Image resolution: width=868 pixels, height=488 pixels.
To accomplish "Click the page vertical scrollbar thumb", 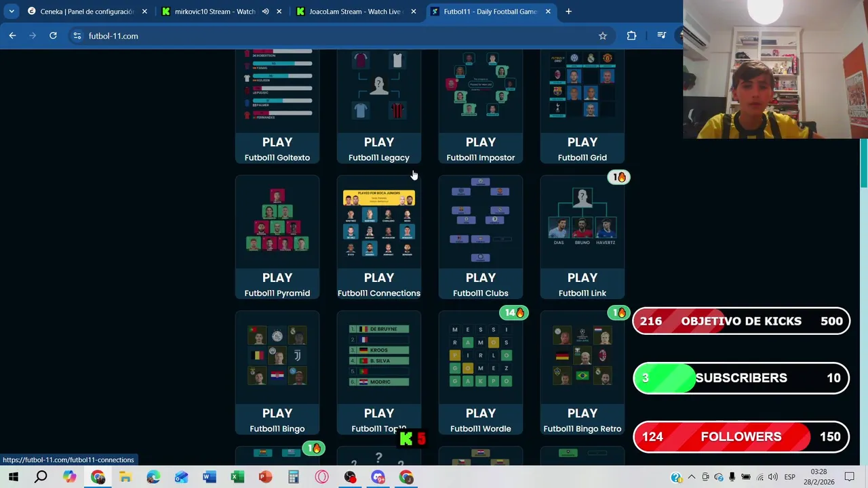I will coord(864,163).
